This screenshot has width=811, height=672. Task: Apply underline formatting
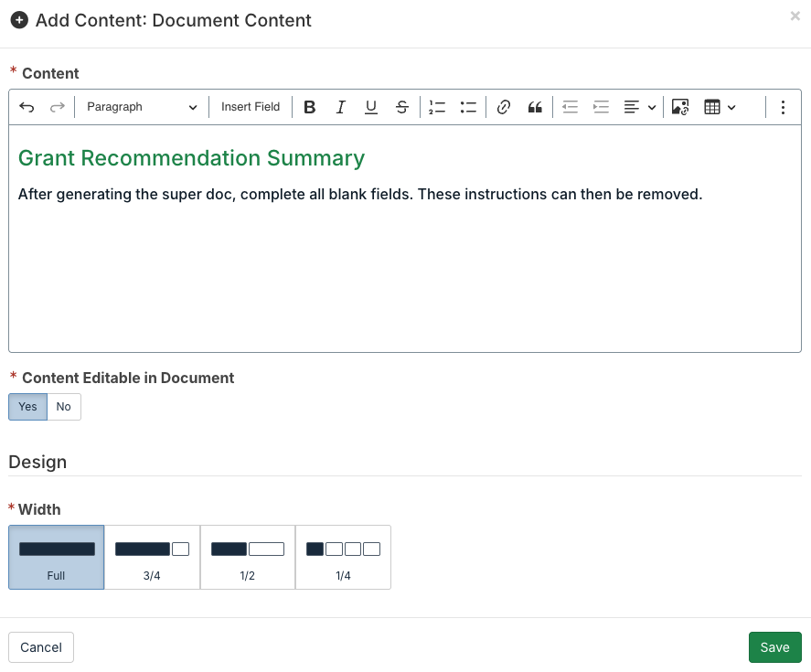point(371,107)
